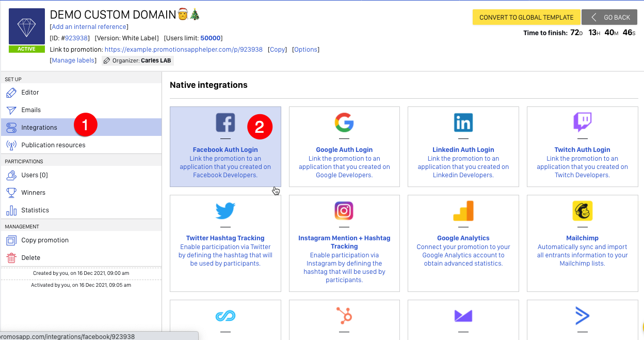
Task: Click the Instagram logo icon
Action: coord(344,211)
